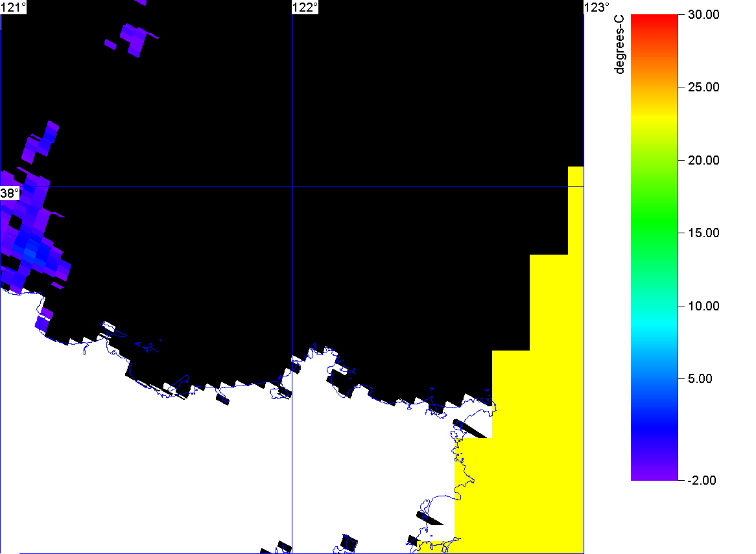Click the 123° longitude label
The image size is (756, 554).
(x=597, y=7)
